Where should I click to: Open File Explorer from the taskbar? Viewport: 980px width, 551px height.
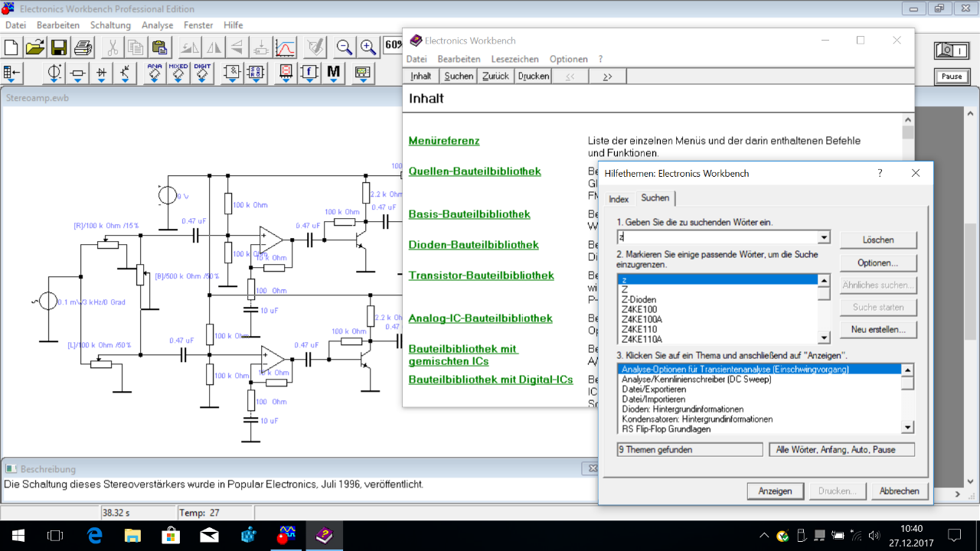tap(133, 536)
